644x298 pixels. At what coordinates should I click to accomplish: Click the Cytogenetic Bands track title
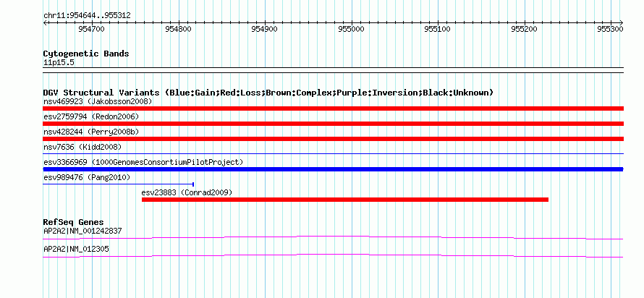point(86,54)
